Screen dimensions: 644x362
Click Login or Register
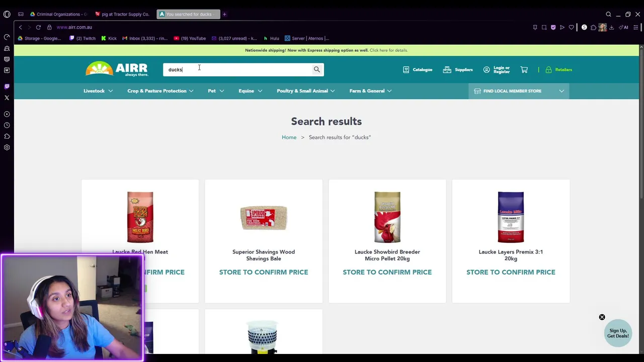pyautogui.click(x=497, y=70)
